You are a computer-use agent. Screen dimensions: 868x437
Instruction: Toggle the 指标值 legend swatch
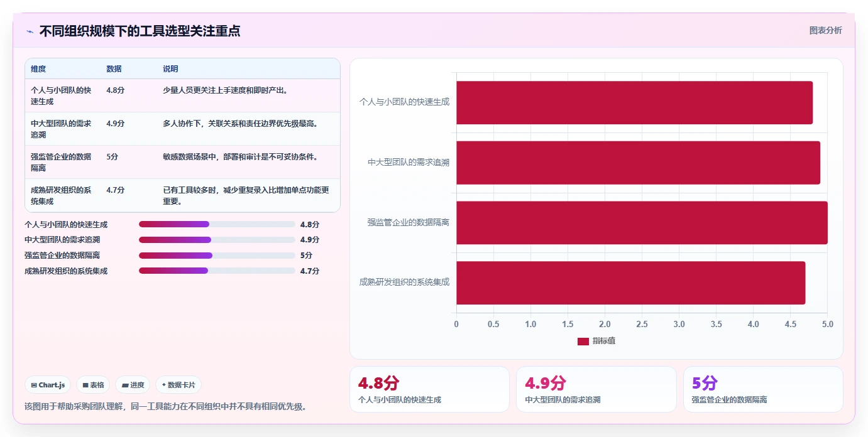pos(583,341)
